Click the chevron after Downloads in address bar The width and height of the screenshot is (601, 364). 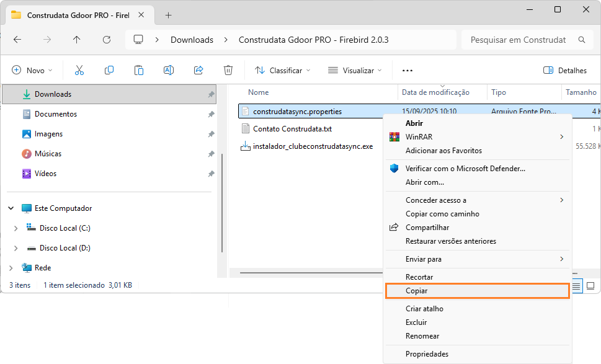[226, 40]
